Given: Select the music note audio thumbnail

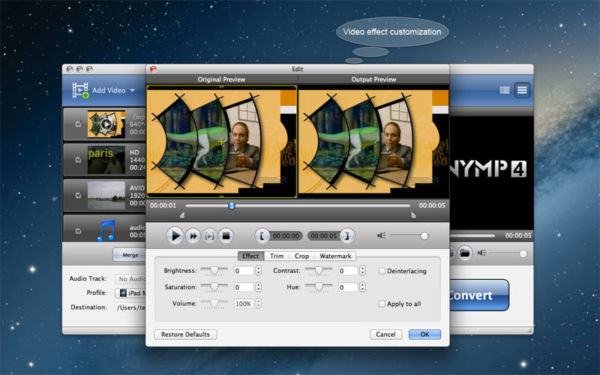Looking at the screenshot, I should pos(106,230).
